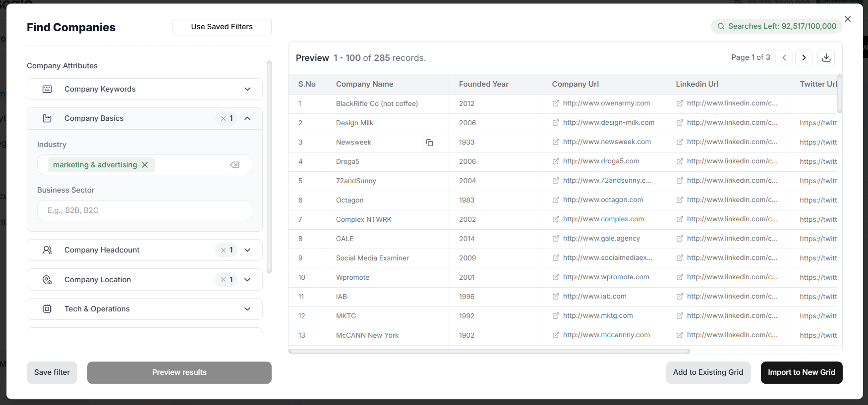Click filter panel vertical scrollbar
Image resolution: width=868 pixels, height=405 pixels.
click(x=269, y=167)
